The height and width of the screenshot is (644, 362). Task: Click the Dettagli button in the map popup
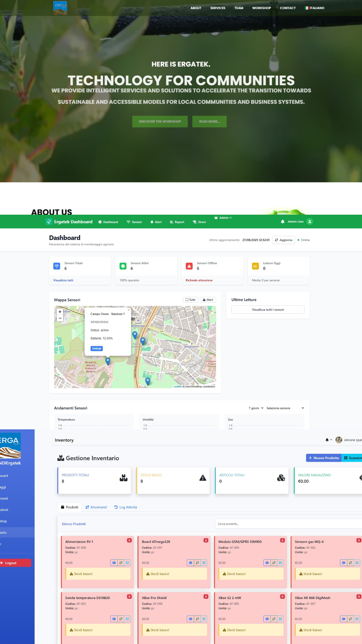coord(97,348)
